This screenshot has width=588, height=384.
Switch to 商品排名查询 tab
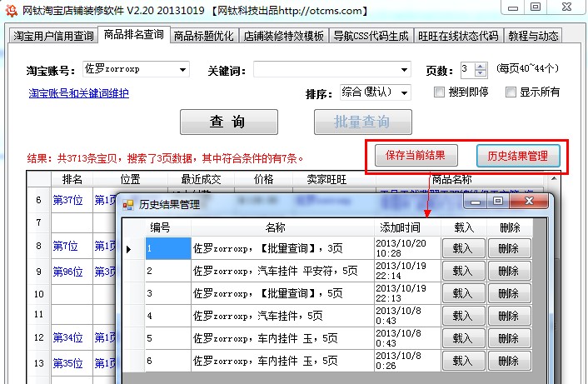coord(134,34)
